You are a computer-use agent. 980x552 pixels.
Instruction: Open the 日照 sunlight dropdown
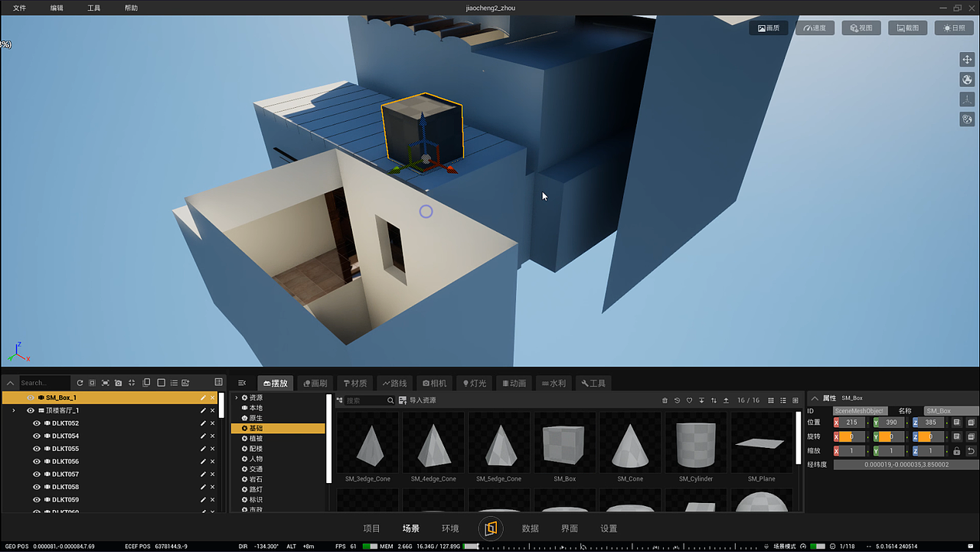pos(954,28)
